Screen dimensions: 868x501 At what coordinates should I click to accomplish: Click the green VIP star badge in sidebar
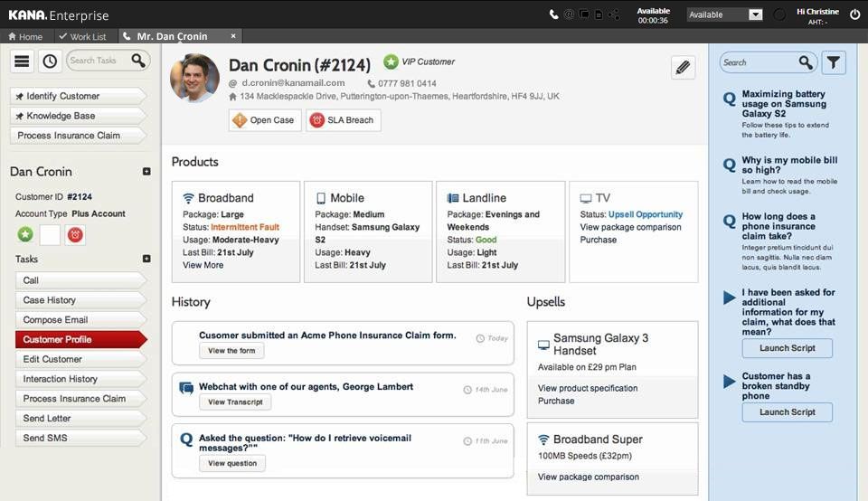pos(25,235)
